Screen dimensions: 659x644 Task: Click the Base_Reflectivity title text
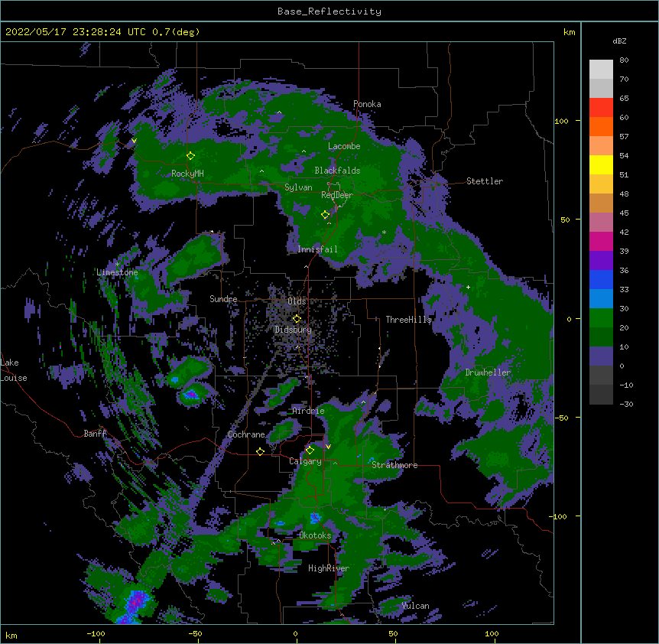(329, 11)
